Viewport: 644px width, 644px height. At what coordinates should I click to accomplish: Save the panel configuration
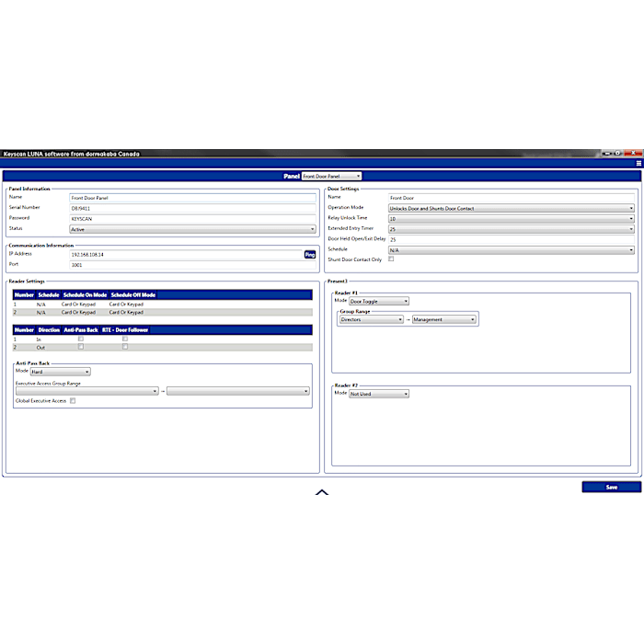pos(611,487)
